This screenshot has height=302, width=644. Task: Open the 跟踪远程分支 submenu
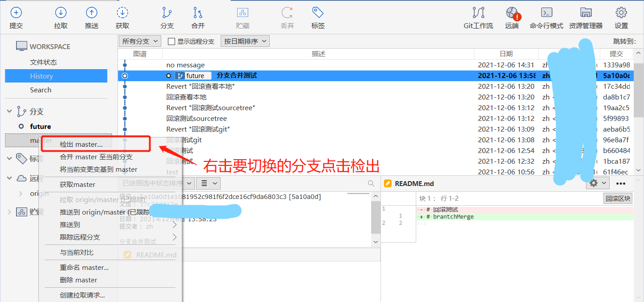(111, 237)
